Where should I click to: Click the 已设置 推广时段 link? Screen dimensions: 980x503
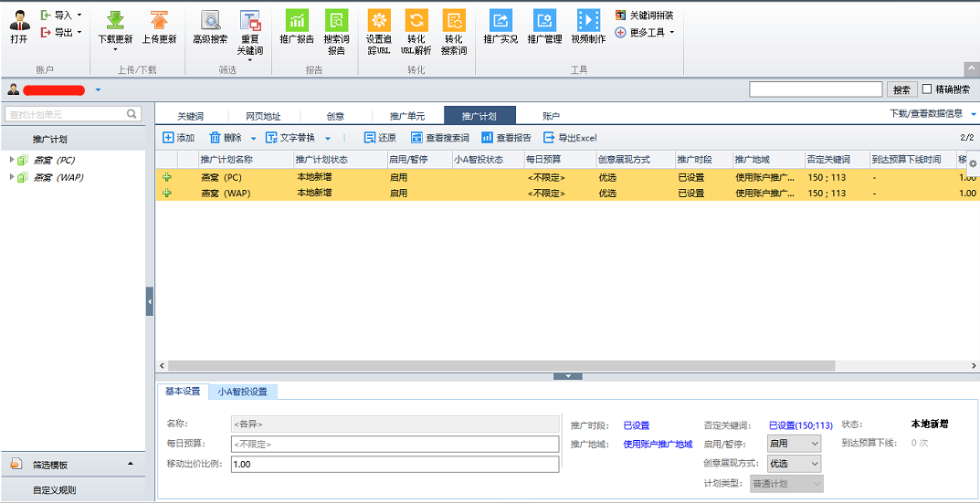(x=636, y=425)
